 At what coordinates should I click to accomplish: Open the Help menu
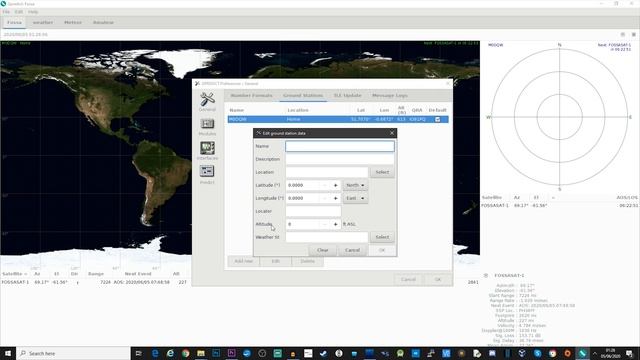click(33, 12)
